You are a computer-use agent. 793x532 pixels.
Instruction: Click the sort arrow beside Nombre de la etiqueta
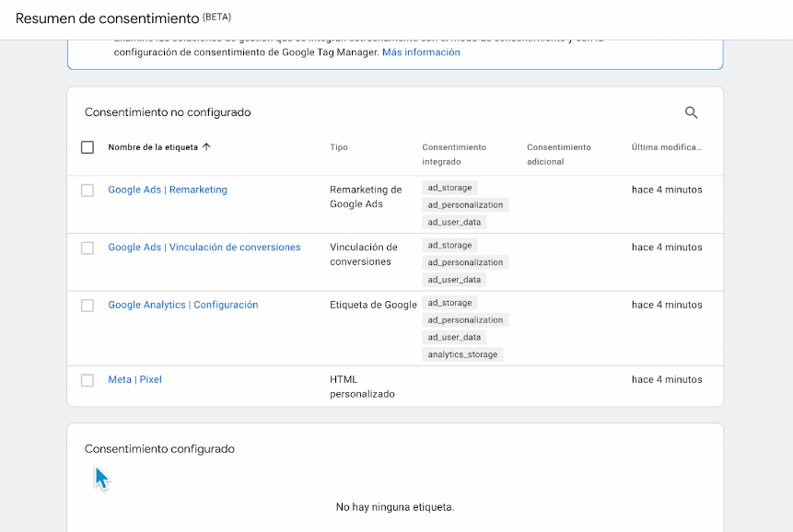point(206,147)
